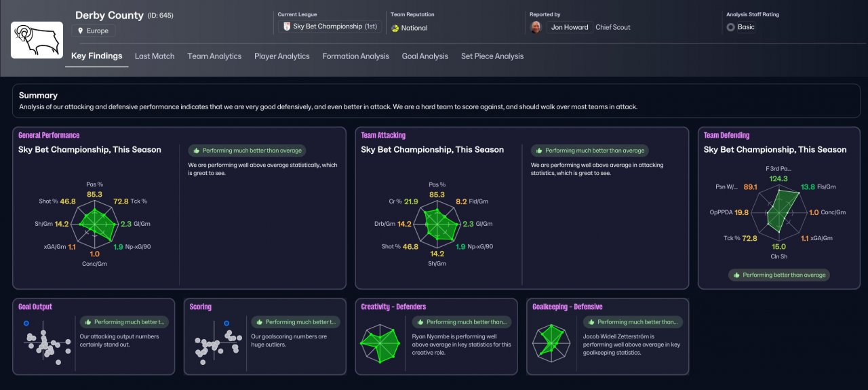The image size is (868, 390).
Task: Click the 'Performing better than average' defending badge
Action: [779, 275]
